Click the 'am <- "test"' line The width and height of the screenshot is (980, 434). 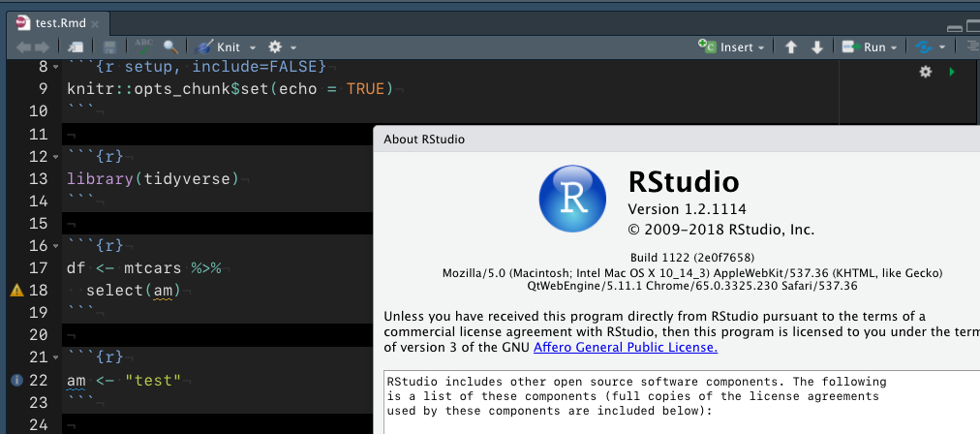124,380
